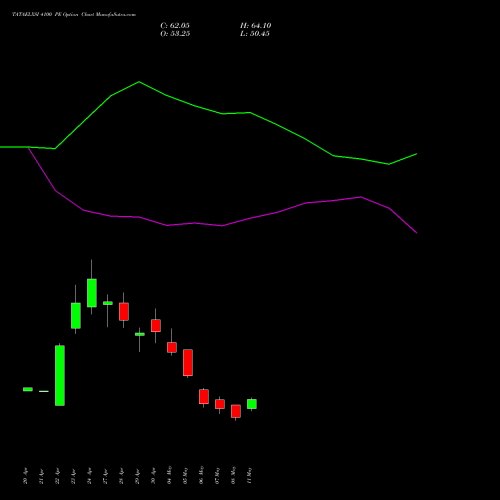The image size is (500, 500).
Task: Click the peak of the green upper band line
Action: pyautogui.click(x=139, y=82)
